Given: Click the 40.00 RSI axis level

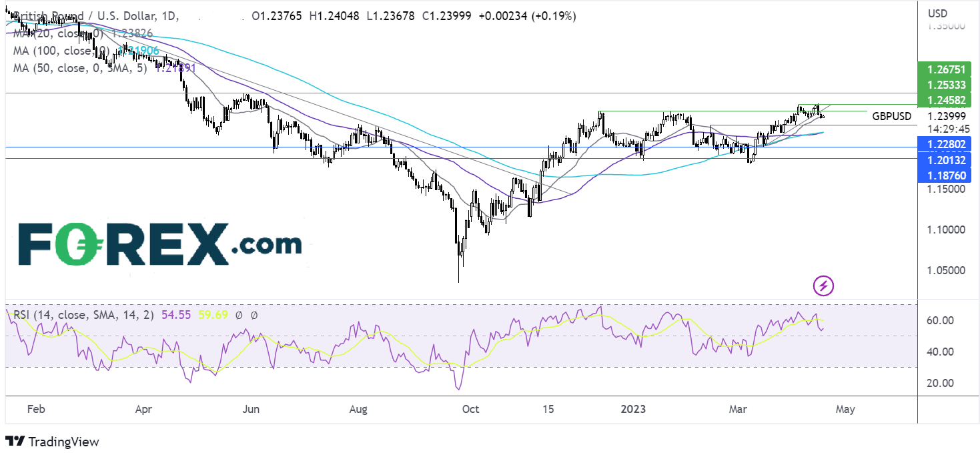Looking at the screenshot, I should (x=939, y=352).
